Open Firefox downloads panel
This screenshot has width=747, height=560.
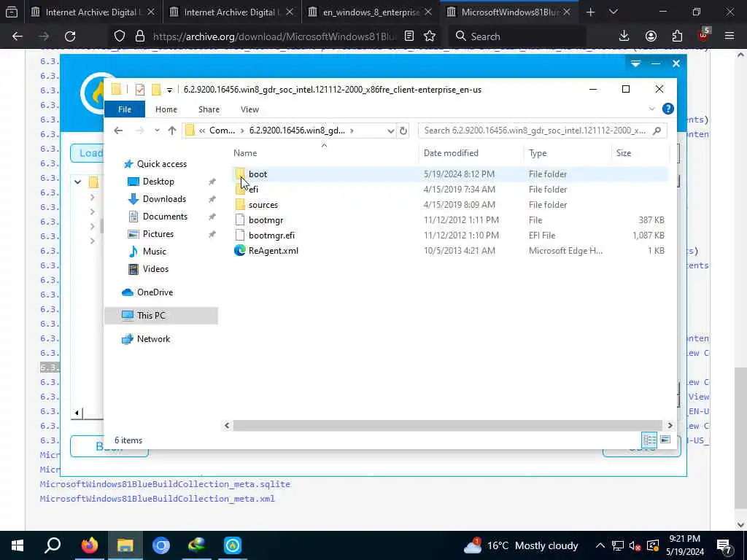[x=624, y=36]
